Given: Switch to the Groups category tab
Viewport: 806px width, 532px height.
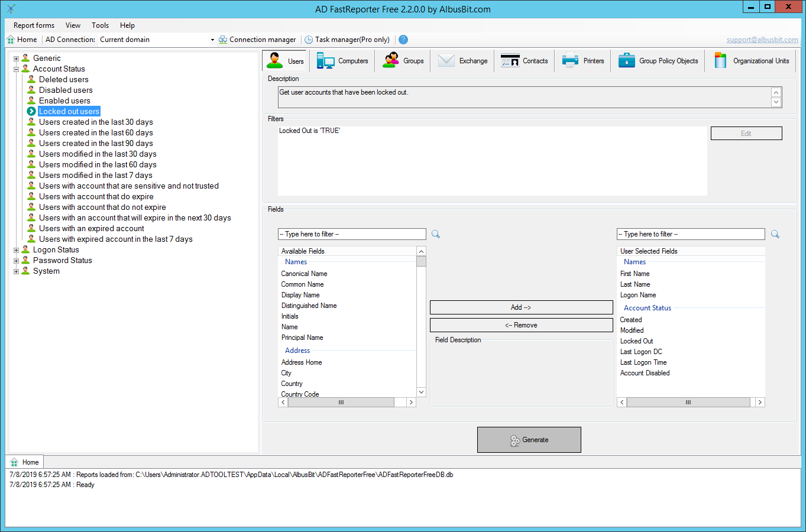Looking at the screenshot, I should (403, 61).
